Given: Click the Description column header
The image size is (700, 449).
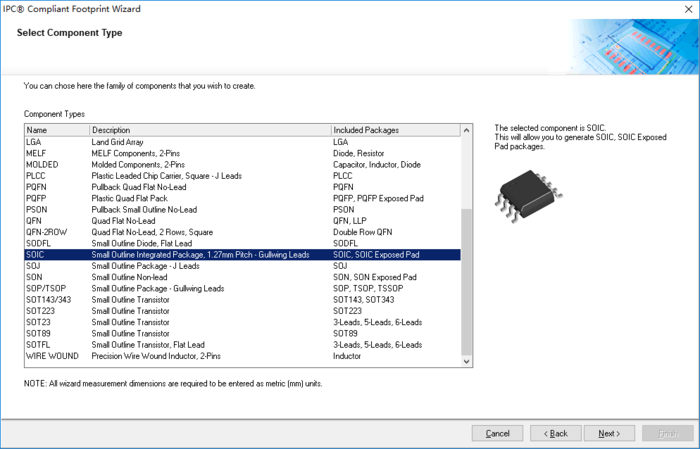Looking at the screenshot, I should coord(210,130).
